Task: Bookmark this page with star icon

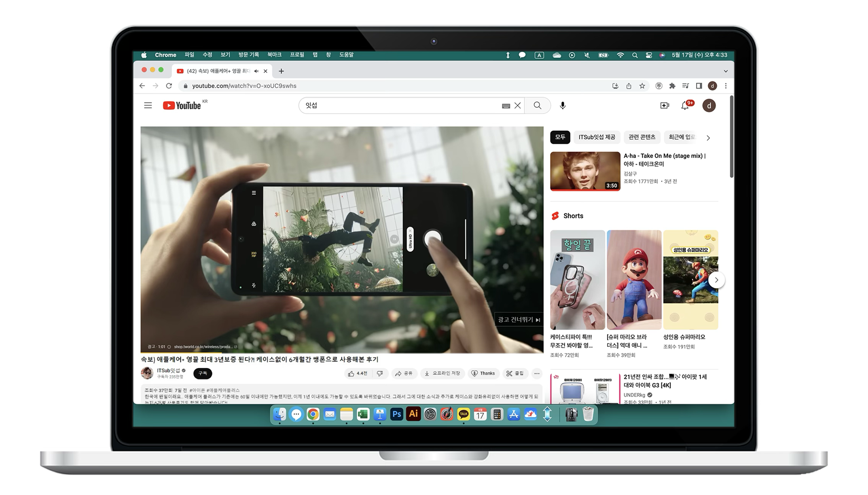Action: [x=642, y=86]
